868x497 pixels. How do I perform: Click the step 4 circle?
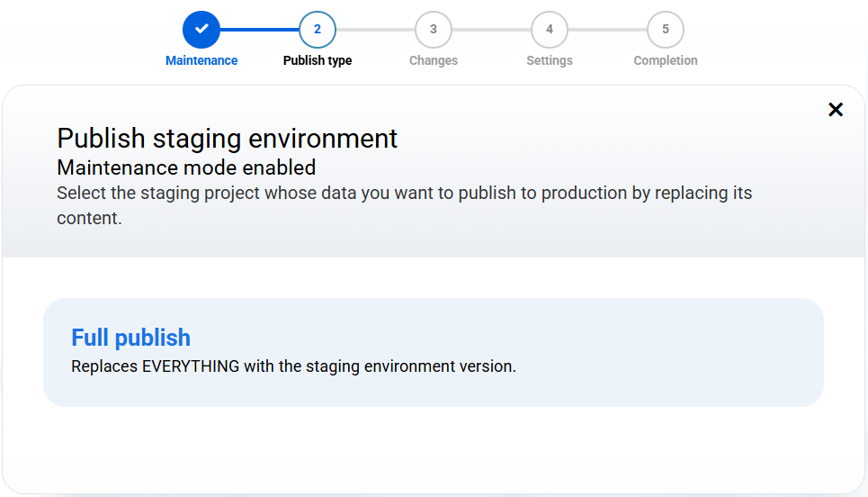(x=550, y=30)
